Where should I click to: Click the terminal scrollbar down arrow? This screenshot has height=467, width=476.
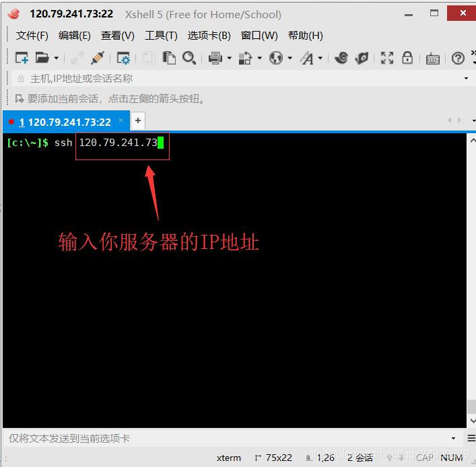coord(473,421)
